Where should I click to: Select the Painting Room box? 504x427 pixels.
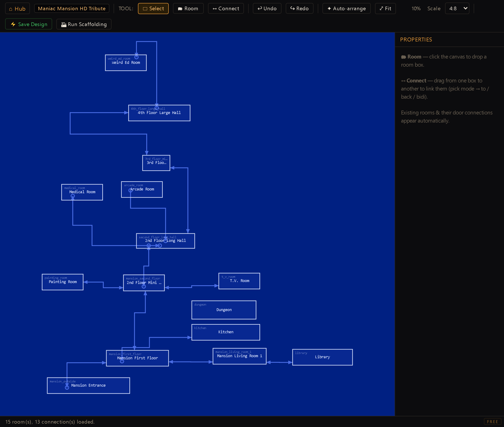click(63, 282)
